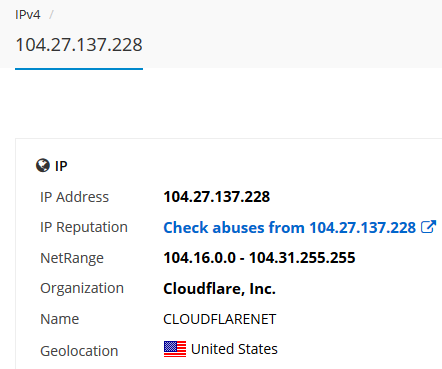Image resolution: width=442 pixels, height=369 pixels.
Task: Click the globe icon beside IP heading
Action: coord(43,165)
